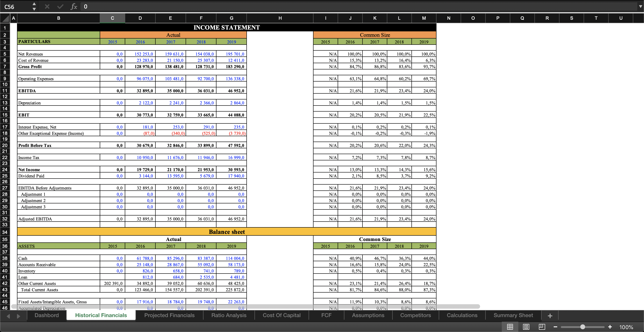Switch to page layout view icon
Viewport: 644px width, 332px height.
pyautogui.click(x=526, y=327)
